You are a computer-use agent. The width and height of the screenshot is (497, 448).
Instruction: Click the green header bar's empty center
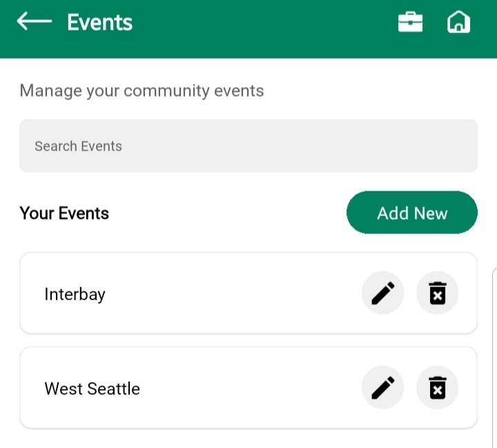tap(262, 28)
